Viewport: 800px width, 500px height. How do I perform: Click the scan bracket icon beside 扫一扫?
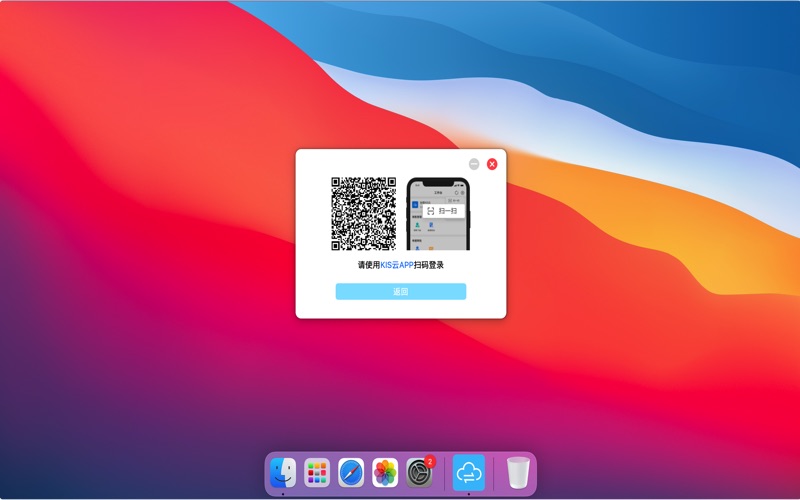tap(430, 211)
